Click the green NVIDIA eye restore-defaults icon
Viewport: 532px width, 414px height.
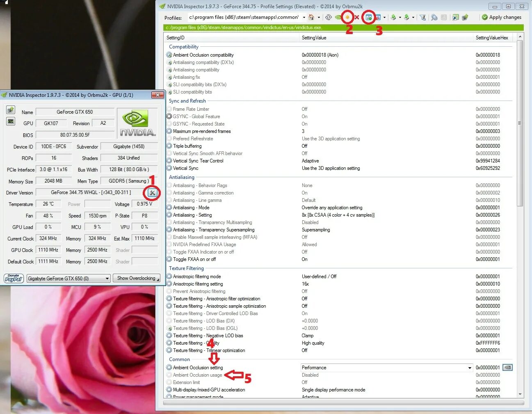[x=338, y=17]
